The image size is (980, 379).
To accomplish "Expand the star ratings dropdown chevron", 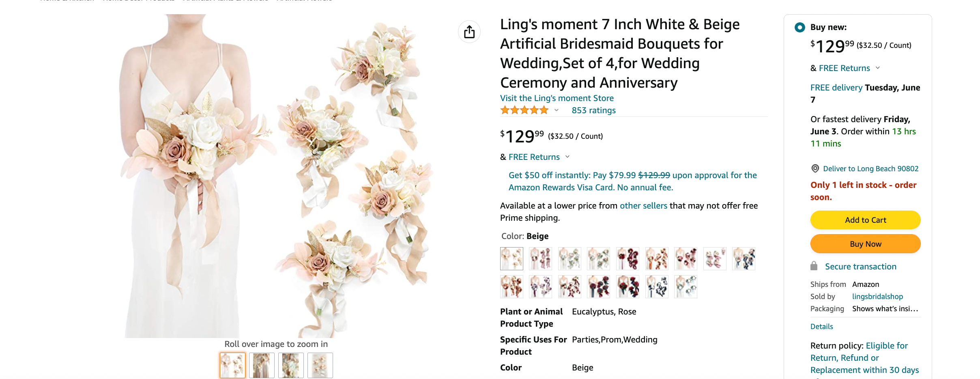I will (x=557, y=110).
